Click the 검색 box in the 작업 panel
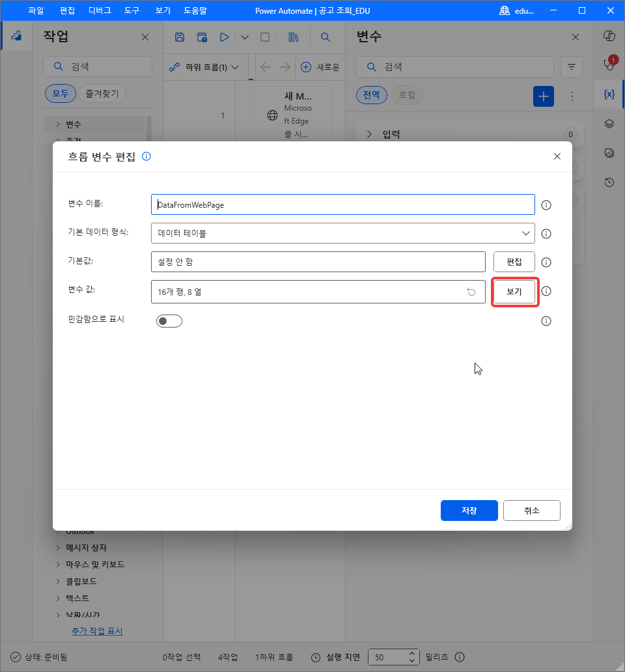The width and height of the screenshot is (625, 672). pyautogui.click(x=98, y=66)
